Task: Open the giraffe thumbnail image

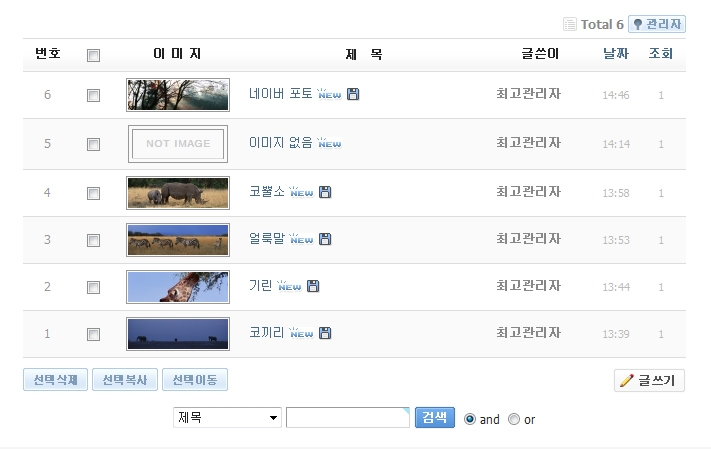Action: coord(178,287)
